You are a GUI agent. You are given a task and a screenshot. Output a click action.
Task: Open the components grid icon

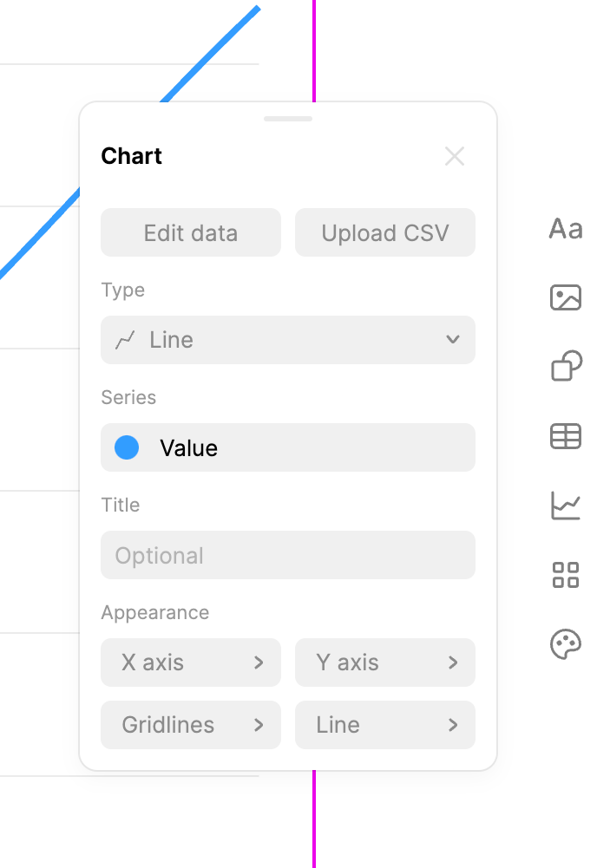(x=565, y=575)
